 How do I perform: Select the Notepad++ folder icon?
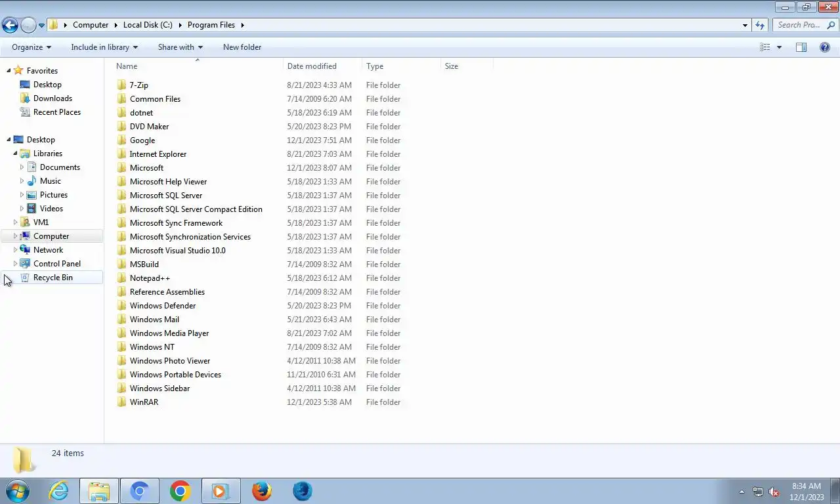[x=121, y=278]
